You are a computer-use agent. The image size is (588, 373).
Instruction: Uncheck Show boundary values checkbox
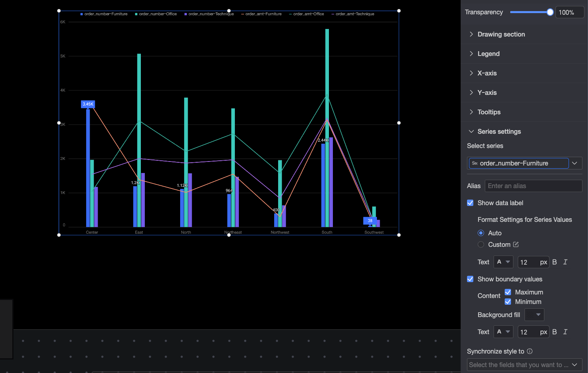[x=470, y=279]
